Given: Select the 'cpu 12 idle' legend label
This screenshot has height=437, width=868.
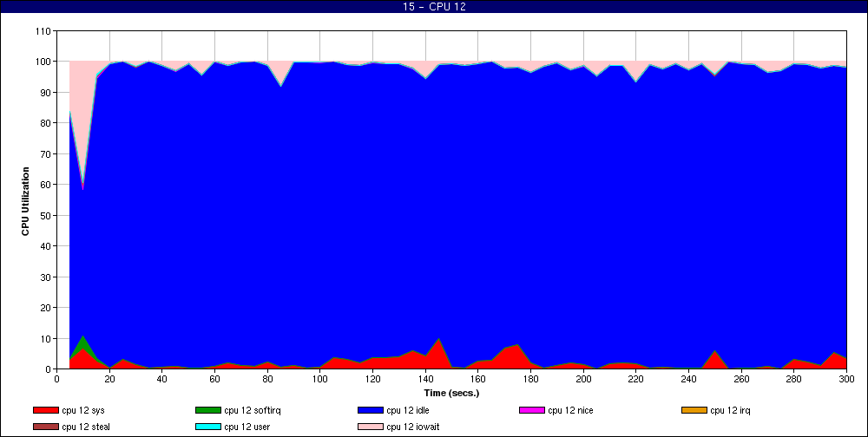Looking at the screenshot, I should pyautogui.click(x=407, y=410).
